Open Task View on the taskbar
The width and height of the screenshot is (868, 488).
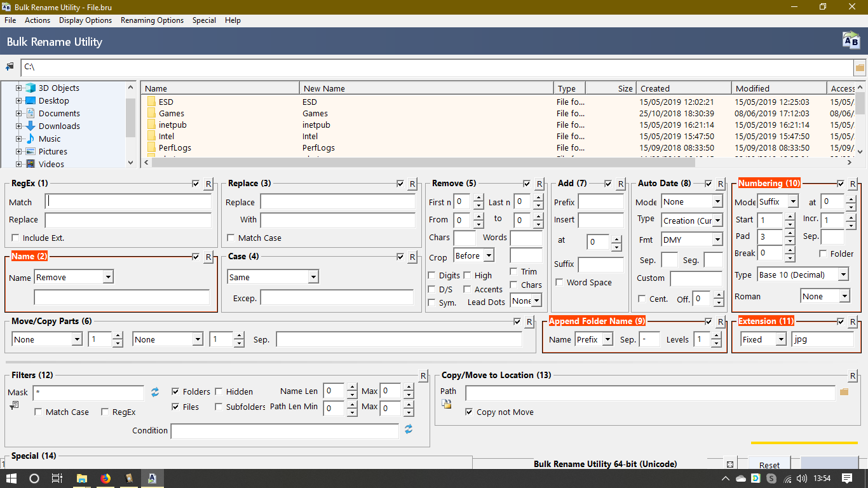click(x=57, y=478)
